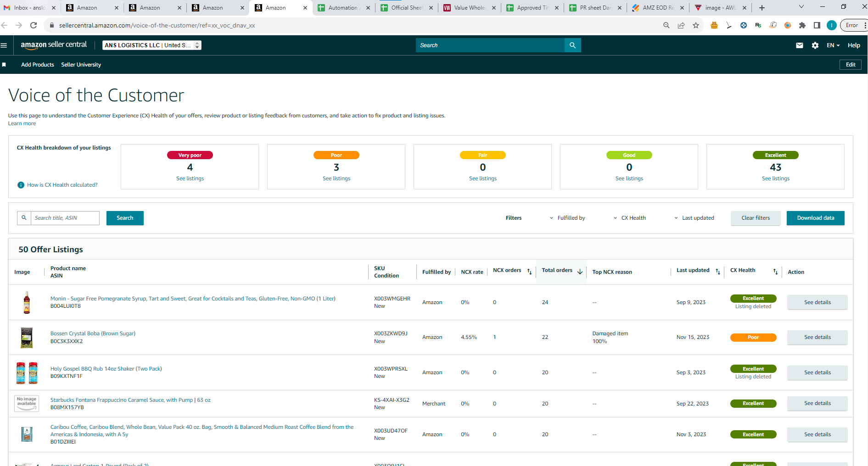
Task: Open the tab search chevron in the title bar
Action: click(801, 7)
